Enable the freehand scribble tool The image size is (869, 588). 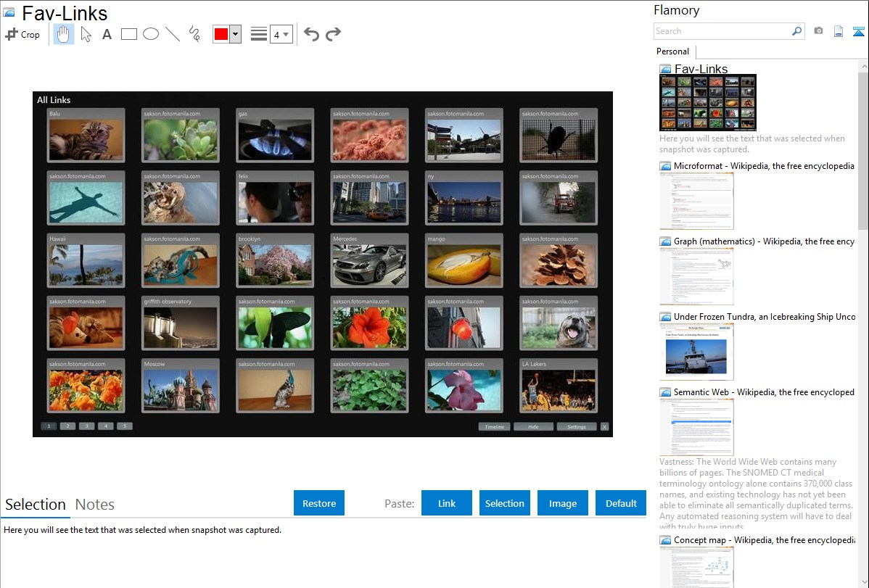point(194,34)
